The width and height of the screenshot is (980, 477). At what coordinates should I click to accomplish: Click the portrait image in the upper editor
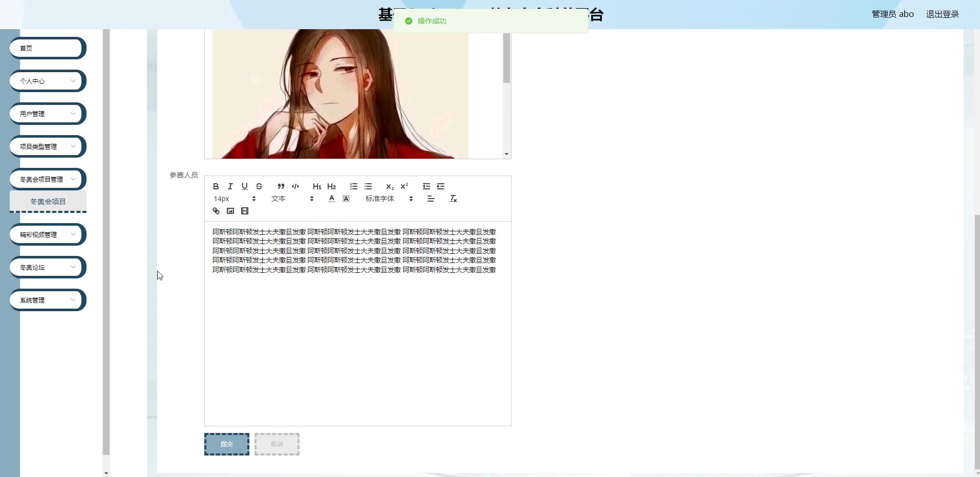coord(340,94)
